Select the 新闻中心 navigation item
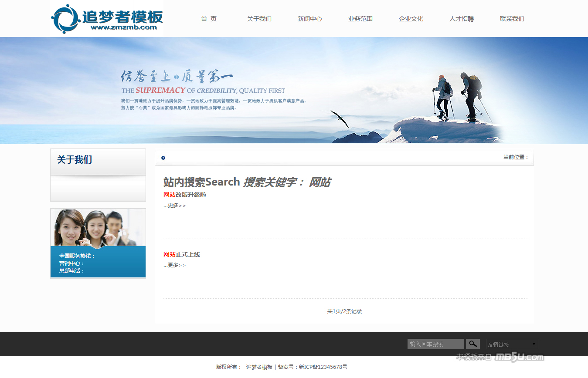Image resolution: width=588 pixels, height=378 pixels. click(309, 19)
